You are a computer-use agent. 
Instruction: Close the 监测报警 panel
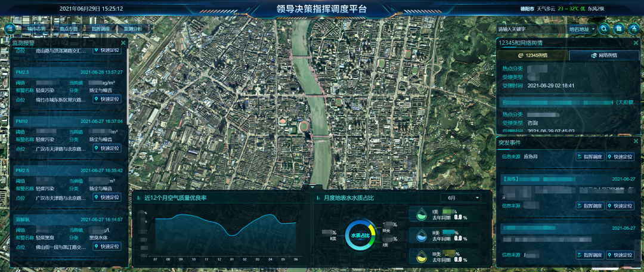pos(123,43)
